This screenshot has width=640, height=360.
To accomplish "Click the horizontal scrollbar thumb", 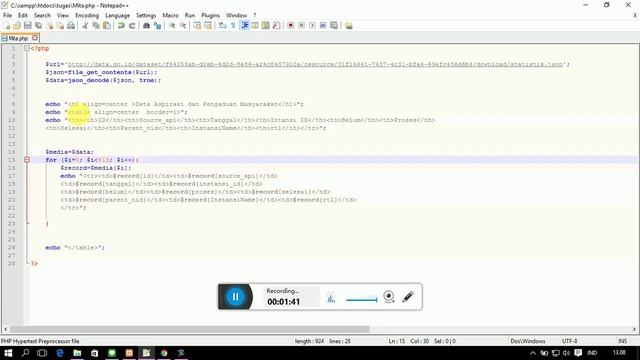I will coord(190,329).
